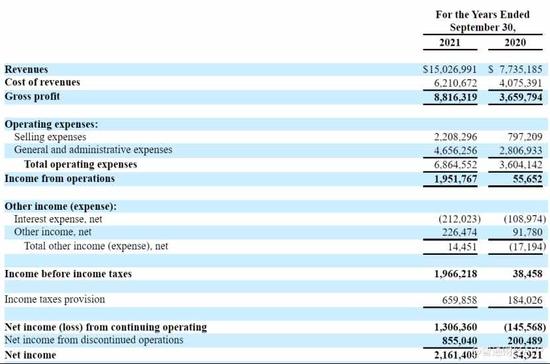Click the 2020 revenues value 7,735,185

(521, 69)
